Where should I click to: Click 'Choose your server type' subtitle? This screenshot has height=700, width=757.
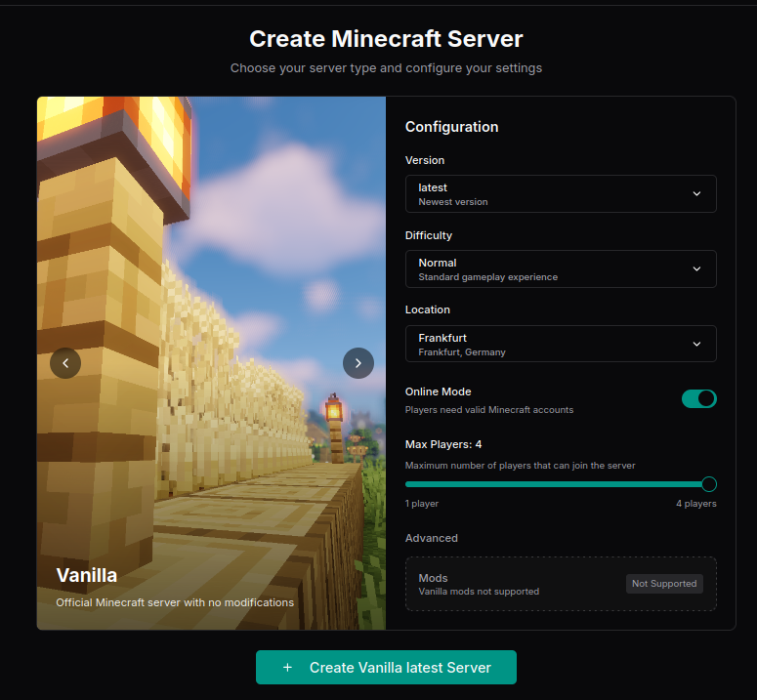tap(386, 68)
